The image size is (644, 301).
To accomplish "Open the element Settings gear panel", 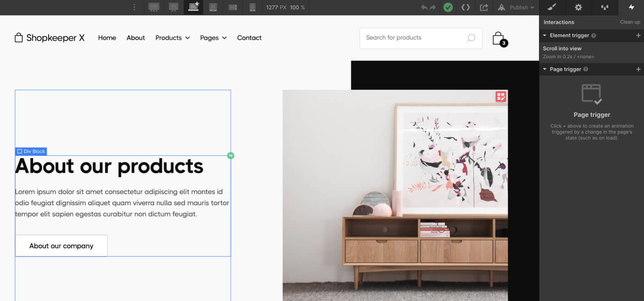I will pyautogui.click(x=578, y=7).
